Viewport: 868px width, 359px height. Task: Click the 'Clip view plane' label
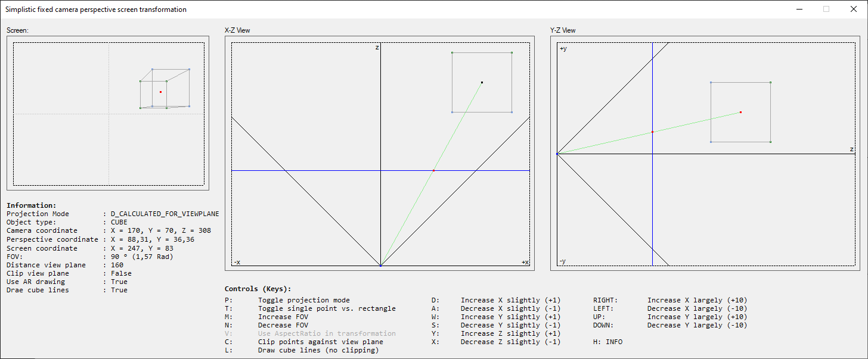tap(38, 273)
